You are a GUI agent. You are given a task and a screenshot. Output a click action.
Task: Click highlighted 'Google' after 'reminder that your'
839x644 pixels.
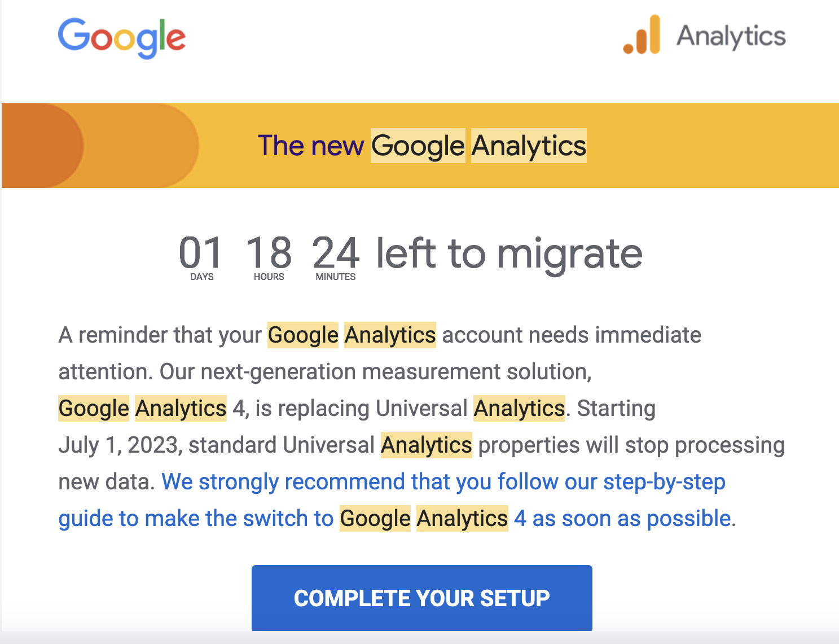303,335
